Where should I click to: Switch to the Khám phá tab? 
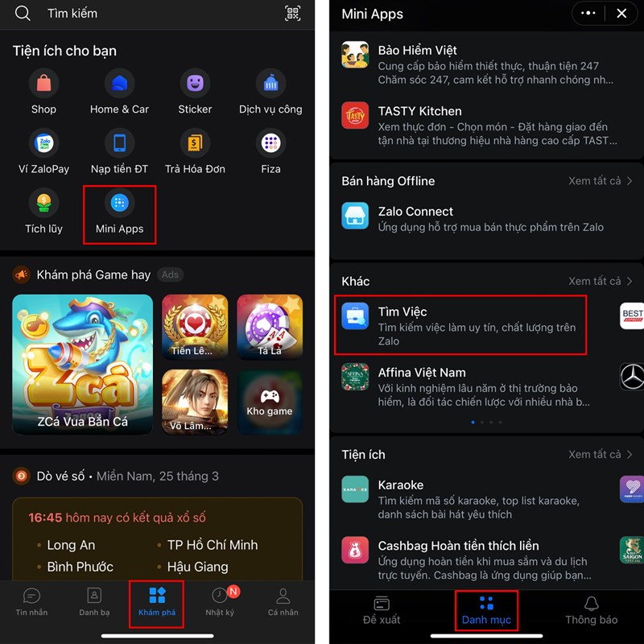156,602
